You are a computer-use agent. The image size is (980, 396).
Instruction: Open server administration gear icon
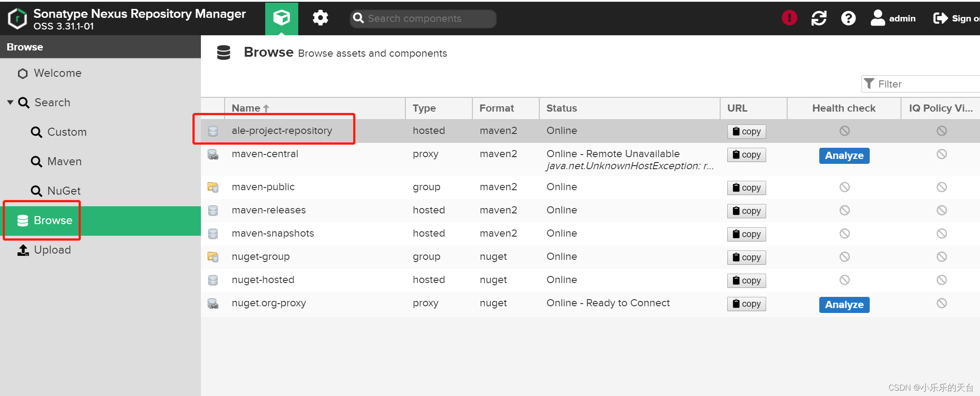click(320, 18)
